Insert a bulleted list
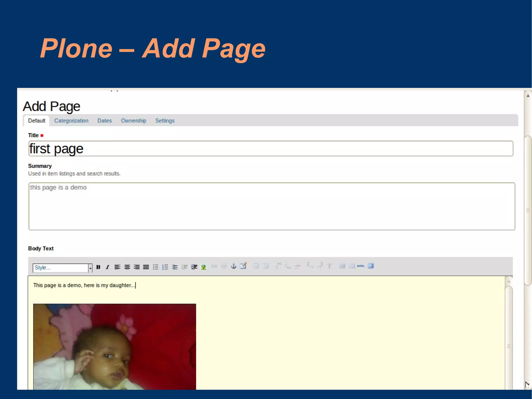This screenshot has height=399, width=532. (156, 267)
